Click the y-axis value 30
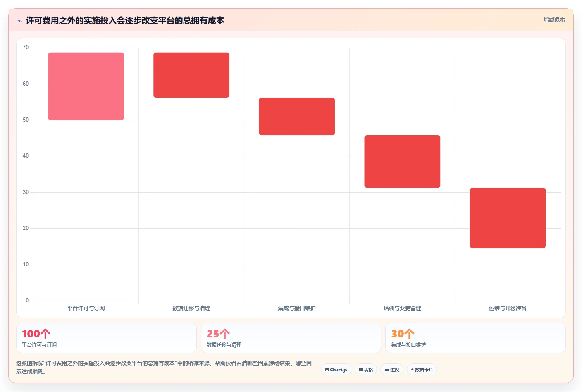Image resolution: width=582 pixels, height=392 pixels. click(26, 192)
